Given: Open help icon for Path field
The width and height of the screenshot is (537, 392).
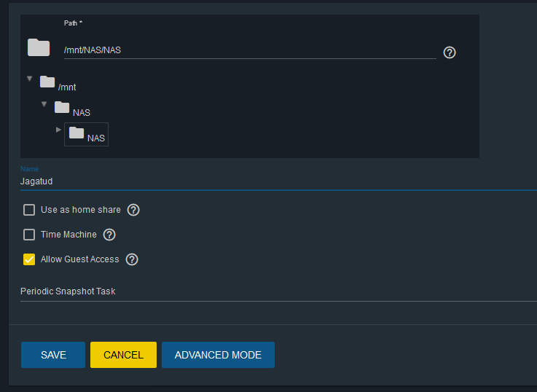Looking at the screenshot, I should tap(450, 52).
